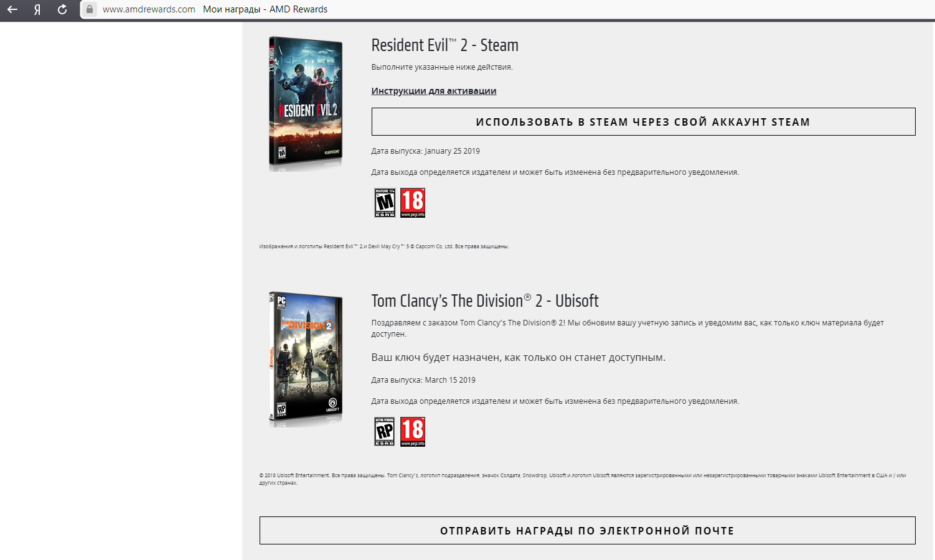
Task: Open the activation instructions link
Action: [x=434, y=91]
